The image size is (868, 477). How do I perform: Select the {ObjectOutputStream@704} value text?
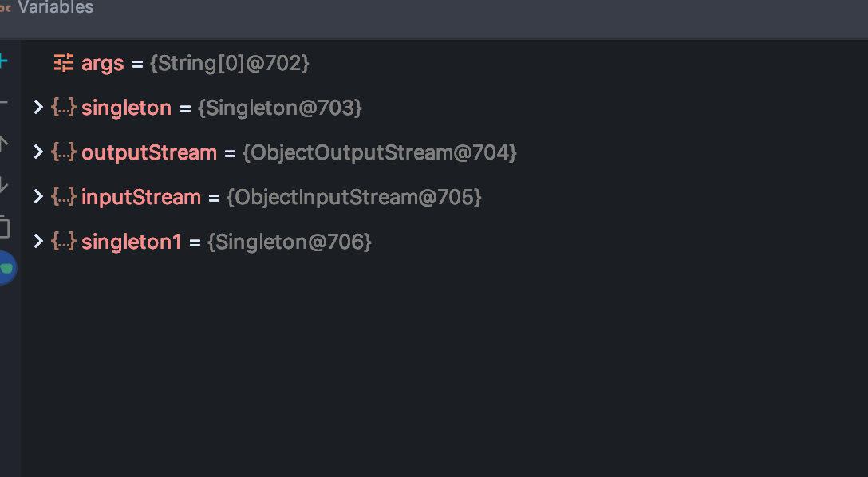(379, 152)
